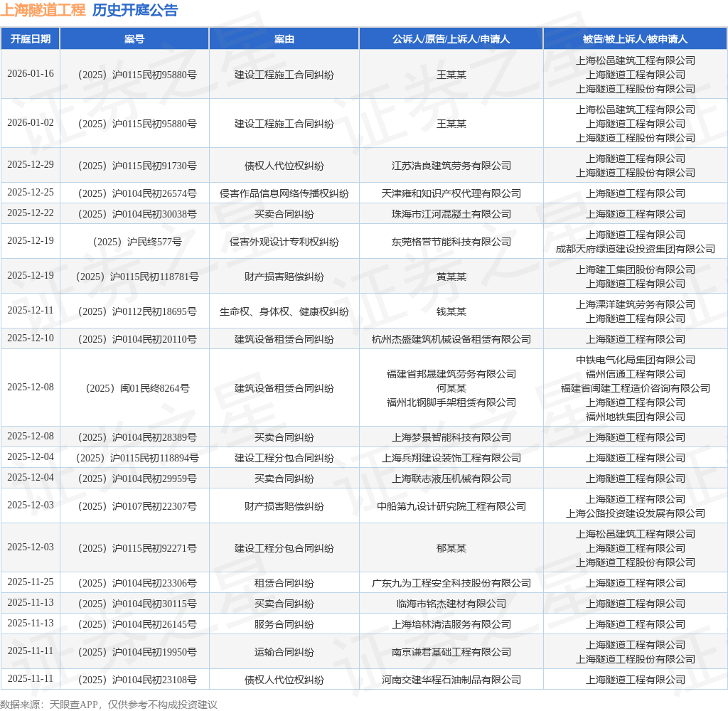Click the heading 历史开庭公告
The height and width of the screenshot is (711, 728).
click(135, 10)
